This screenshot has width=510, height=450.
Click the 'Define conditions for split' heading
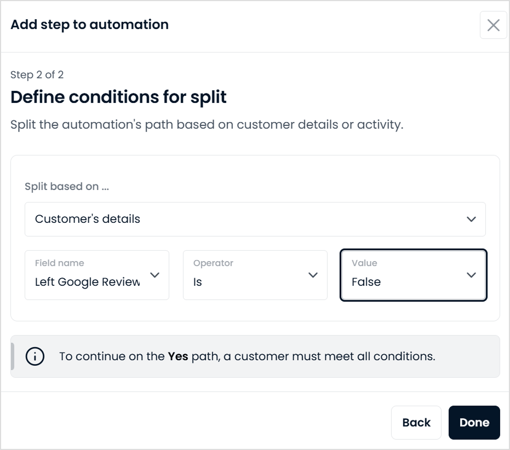click(x=119, y=97)
